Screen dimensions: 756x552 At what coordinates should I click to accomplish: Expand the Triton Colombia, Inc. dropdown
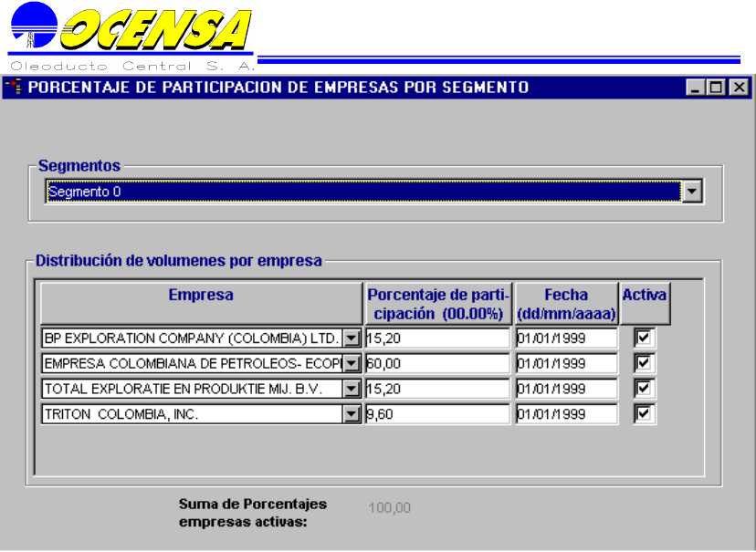pos(352,413)
